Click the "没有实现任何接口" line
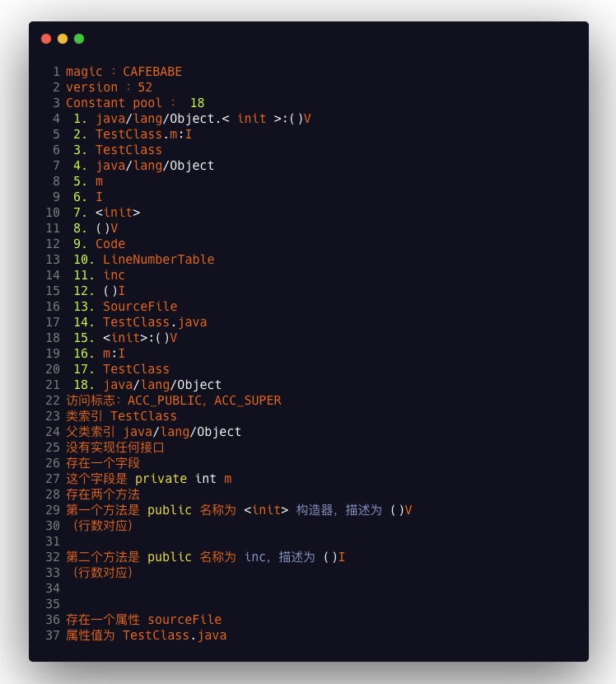 [x=115, y=447]
